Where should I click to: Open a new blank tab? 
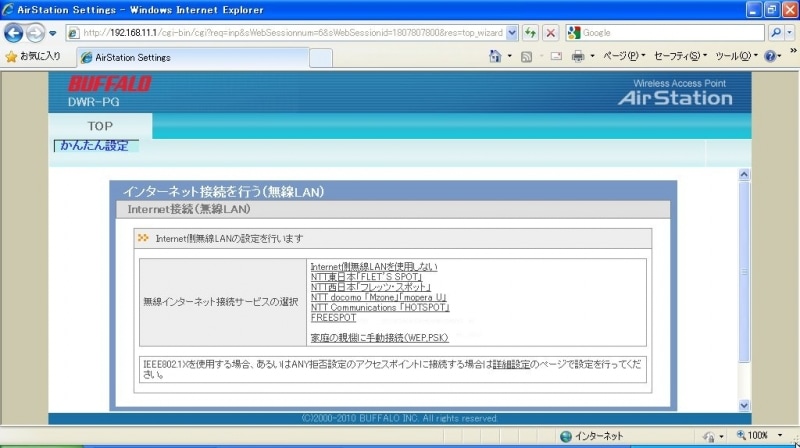(321, 58)
